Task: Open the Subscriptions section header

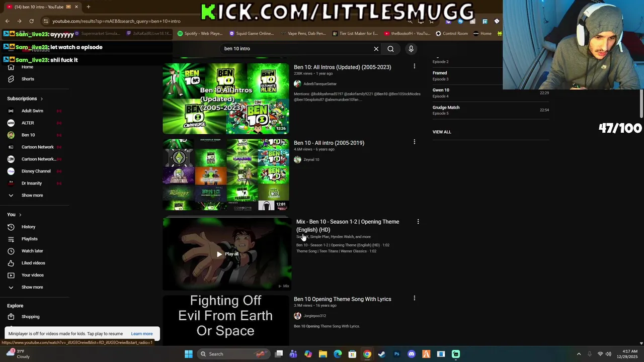Action: [25, 99]
